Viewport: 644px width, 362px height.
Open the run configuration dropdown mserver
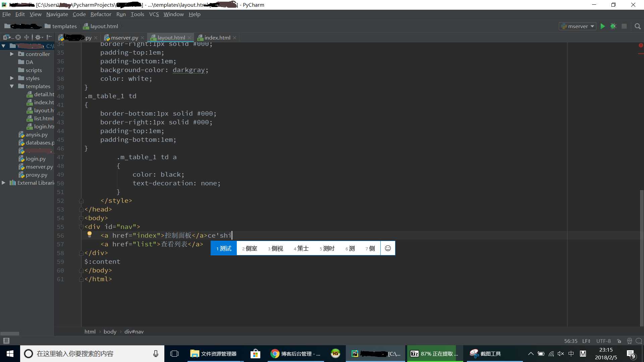point(577,26)
